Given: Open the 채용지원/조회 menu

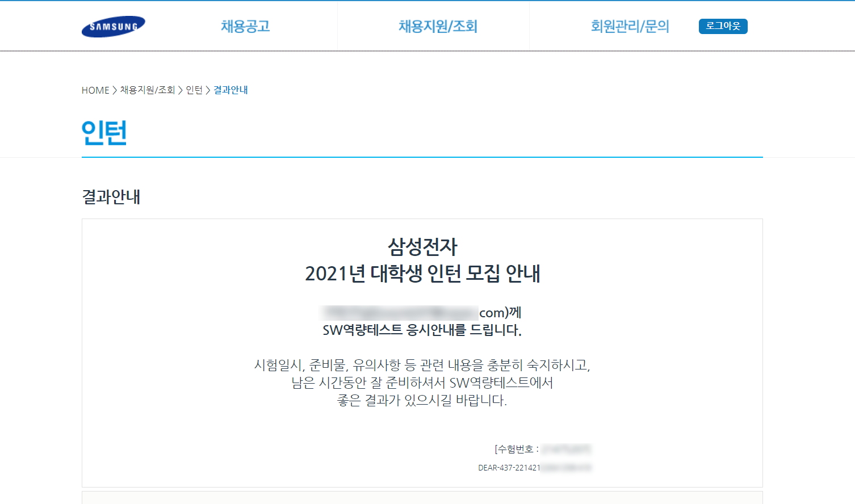Looking at the screenshot, I should tap(438, 26).
